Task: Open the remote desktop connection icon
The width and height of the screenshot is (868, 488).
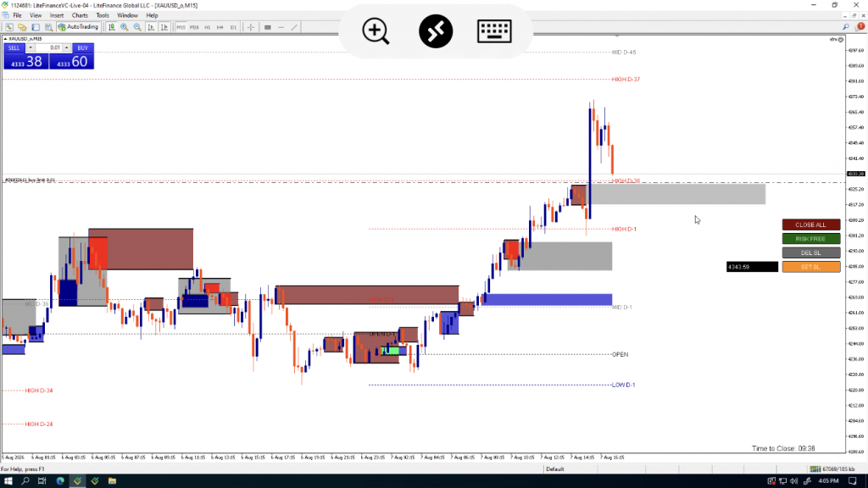Action: tap(436, 31)
